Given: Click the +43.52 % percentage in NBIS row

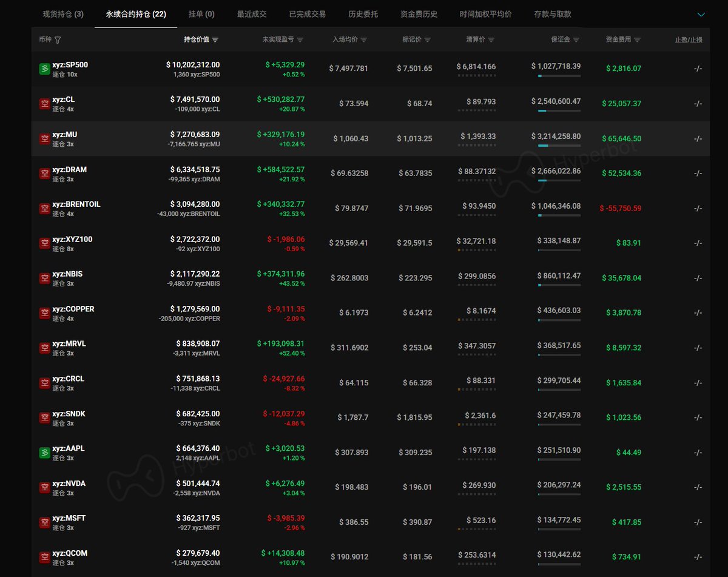Looking at the screenshot, I should (292, 283).
